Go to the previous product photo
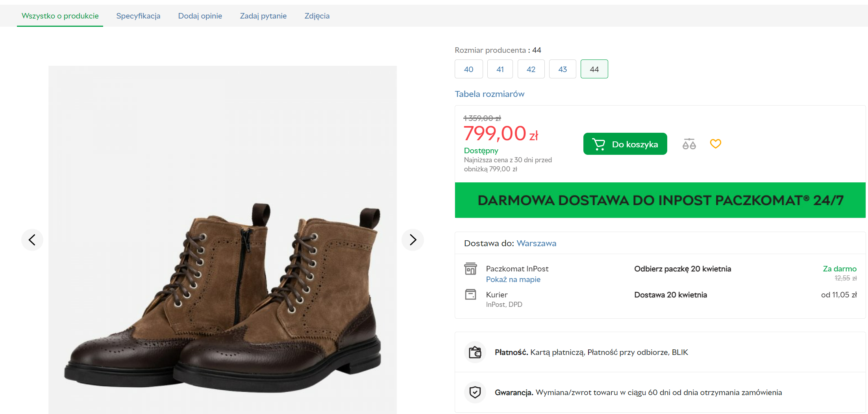Viewport: 868px width, 414px height. (x=32, y=239)
